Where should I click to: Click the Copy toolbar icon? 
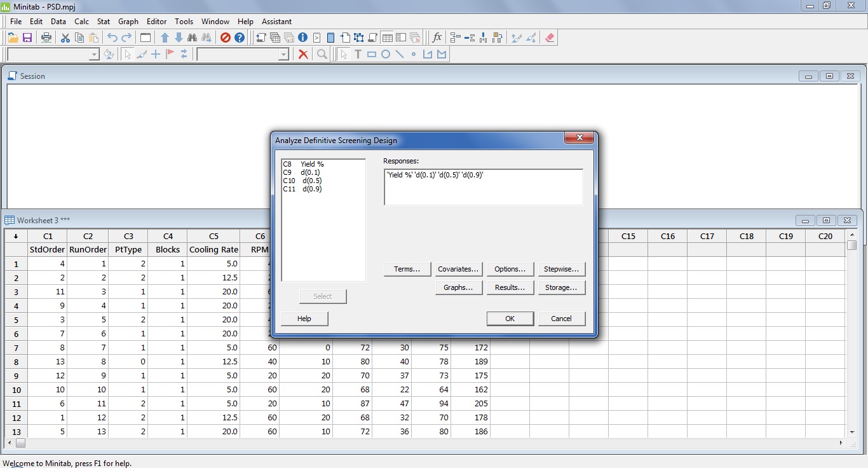79,38
